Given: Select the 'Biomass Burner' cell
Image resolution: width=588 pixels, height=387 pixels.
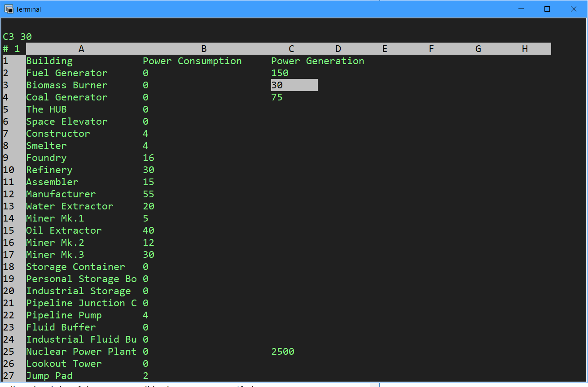Looking at the screenshot, I should tap(67, 85).
